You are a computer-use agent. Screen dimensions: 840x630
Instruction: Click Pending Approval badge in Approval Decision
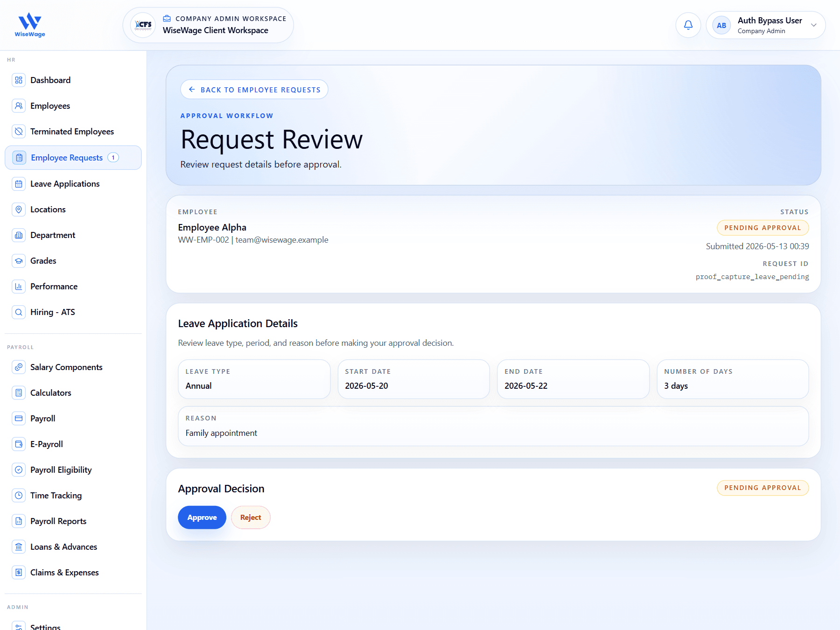tap(763, 488)
